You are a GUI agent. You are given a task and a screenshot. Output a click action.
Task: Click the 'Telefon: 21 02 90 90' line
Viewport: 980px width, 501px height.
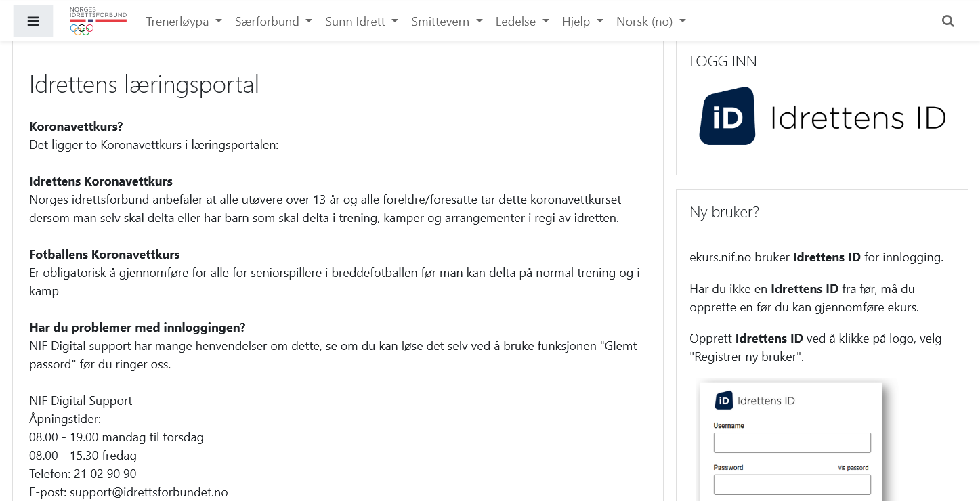[x=83, y=474]
